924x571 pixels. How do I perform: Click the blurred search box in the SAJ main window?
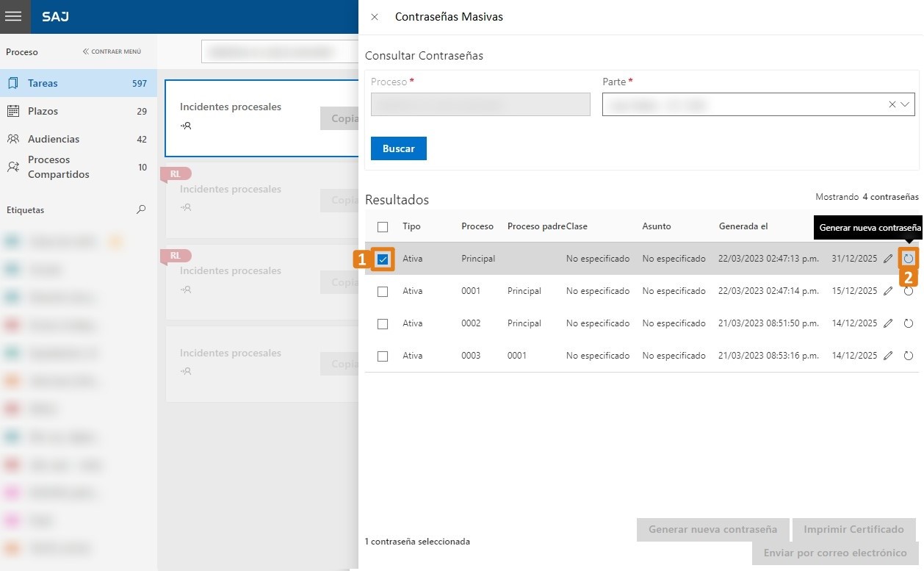(x=280, y=52)
